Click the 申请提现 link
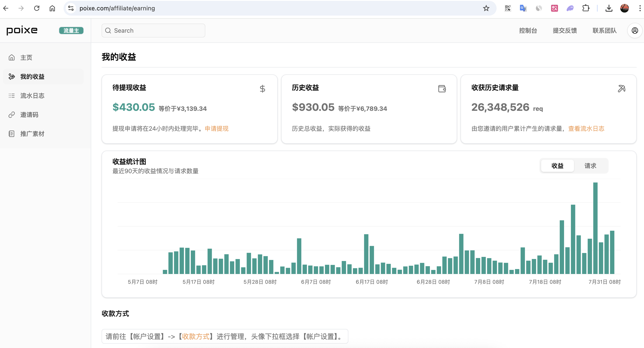 click(217, 128)
